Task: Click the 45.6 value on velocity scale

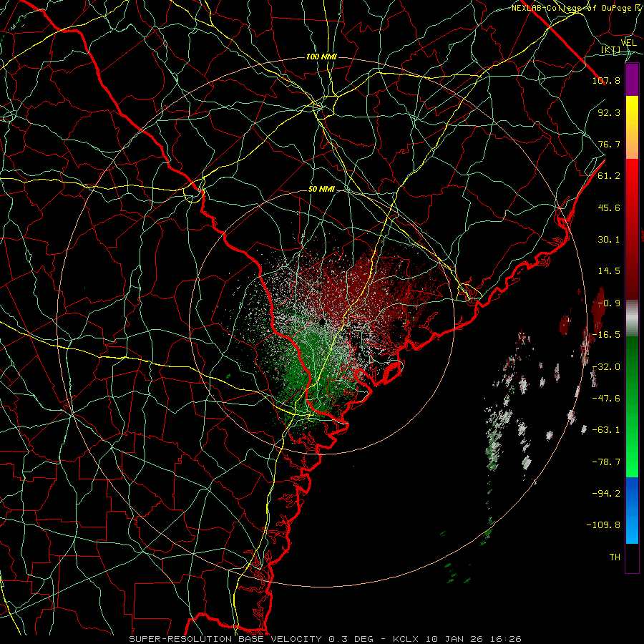Action: pyautogui.click(x=609, y=208)
